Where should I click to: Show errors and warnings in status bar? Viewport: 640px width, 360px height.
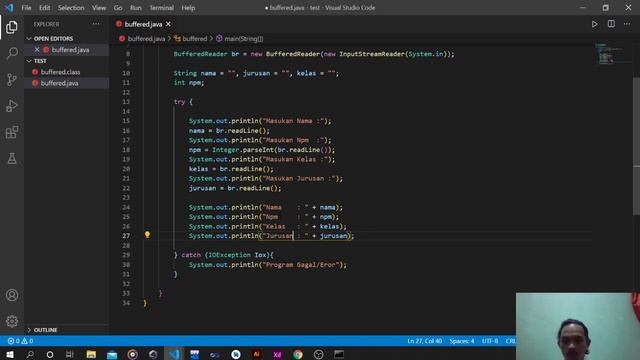pyautogui.click(x=20, y=341)
